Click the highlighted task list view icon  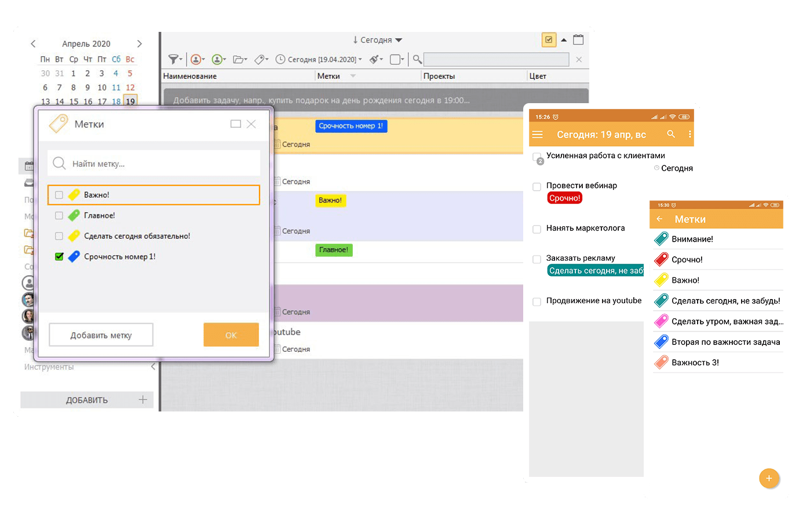tap(548, 40)
